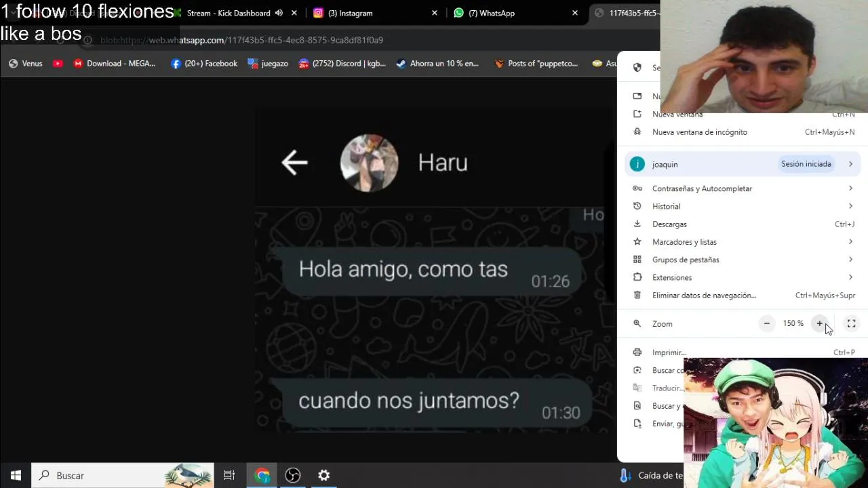Open the Venus bookmark
868x488 pixels.
(25, 64)
